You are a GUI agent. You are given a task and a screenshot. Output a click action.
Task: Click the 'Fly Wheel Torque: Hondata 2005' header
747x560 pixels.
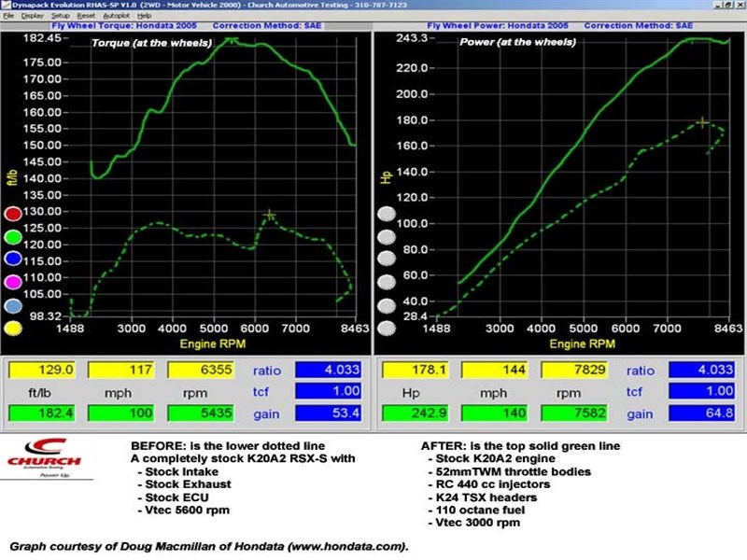tap(124, 26)
